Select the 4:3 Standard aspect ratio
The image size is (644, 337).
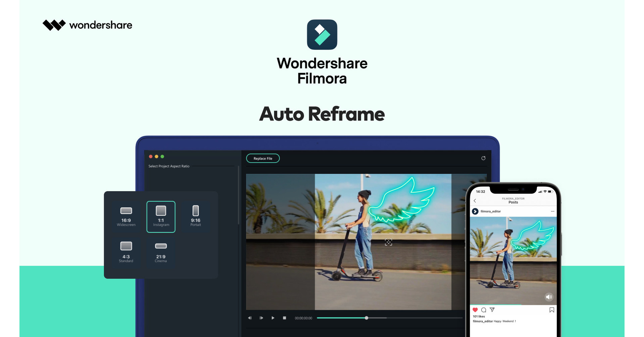coord(126,252)
